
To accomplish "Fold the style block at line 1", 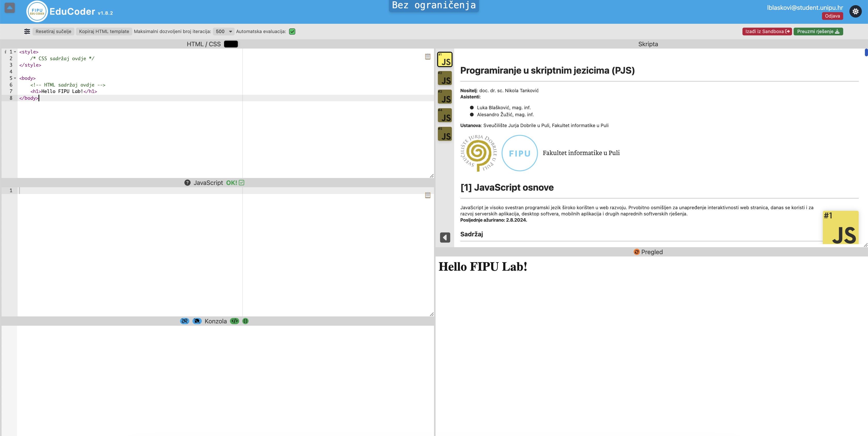I will pos(15,52).
